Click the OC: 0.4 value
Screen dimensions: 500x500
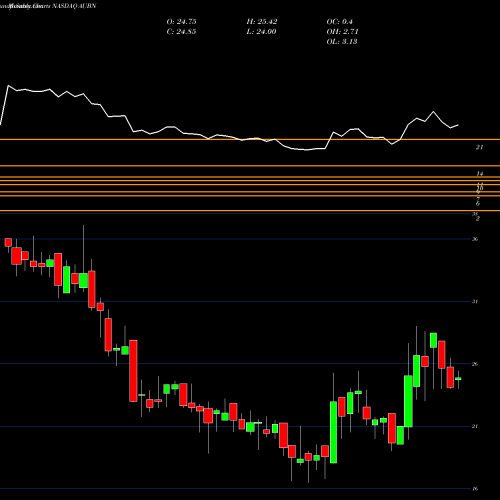point(339,22)
